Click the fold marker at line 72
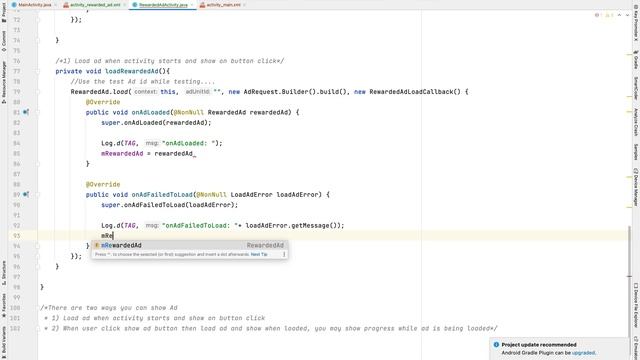This screenshot has width=640, height=360. click(38, 20)
